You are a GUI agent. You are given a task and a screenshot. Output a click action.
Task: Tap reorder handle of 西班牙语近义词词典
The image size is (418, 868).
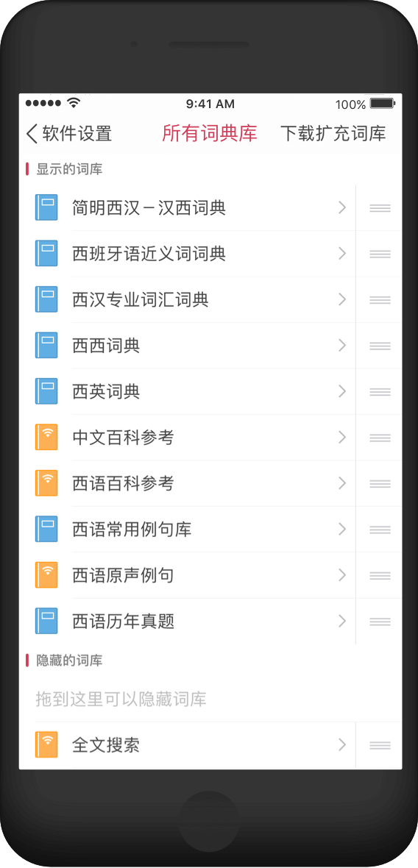tap(380, 254)
